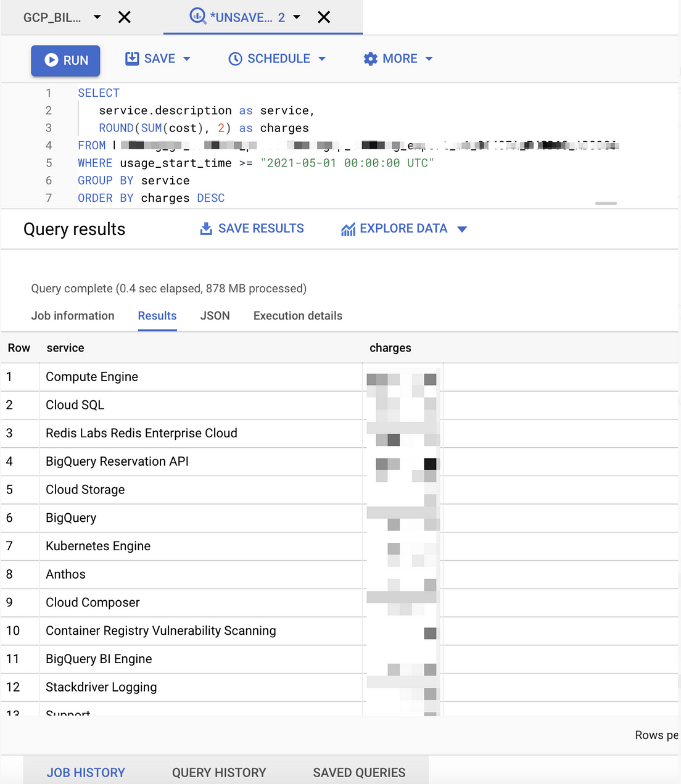The height and width of the screenshot is (784, 681).
Task: Click the query magnifier icon on unsaved tab
Action: click(x=197, y=16)
